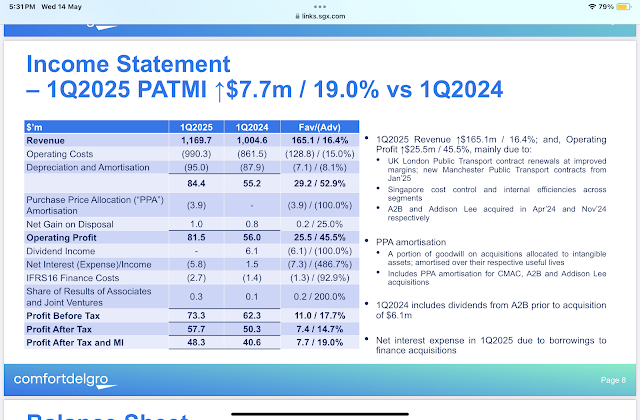Tap the Dividend Income label

[x=60, y=251]
